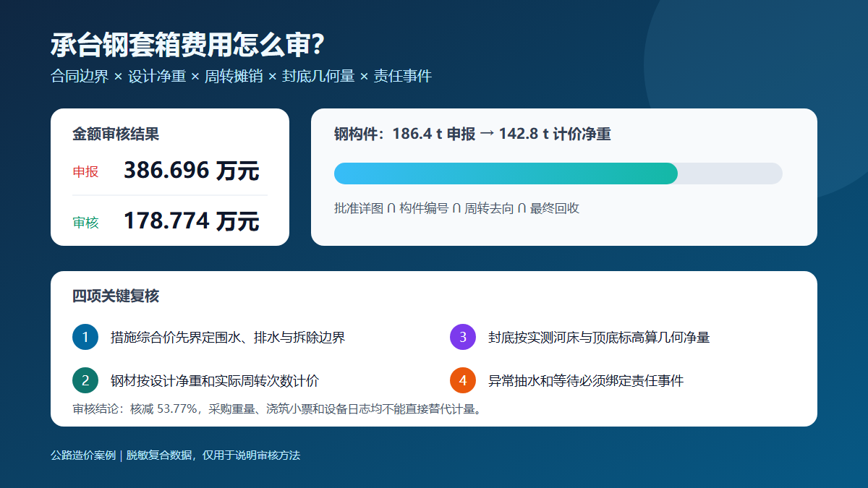Select the title 承台钢套箱费用怎么审?
Screen dimensions: 868x488
tap(187, 45)
